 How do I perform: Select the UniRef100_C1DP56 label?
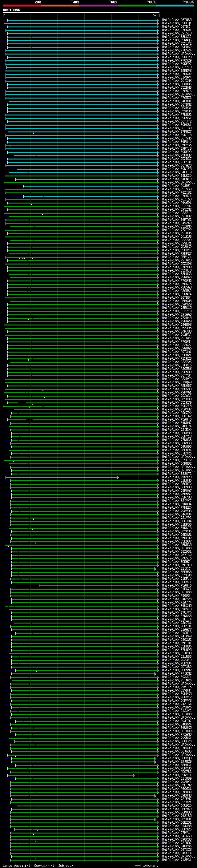coord(177,525)
